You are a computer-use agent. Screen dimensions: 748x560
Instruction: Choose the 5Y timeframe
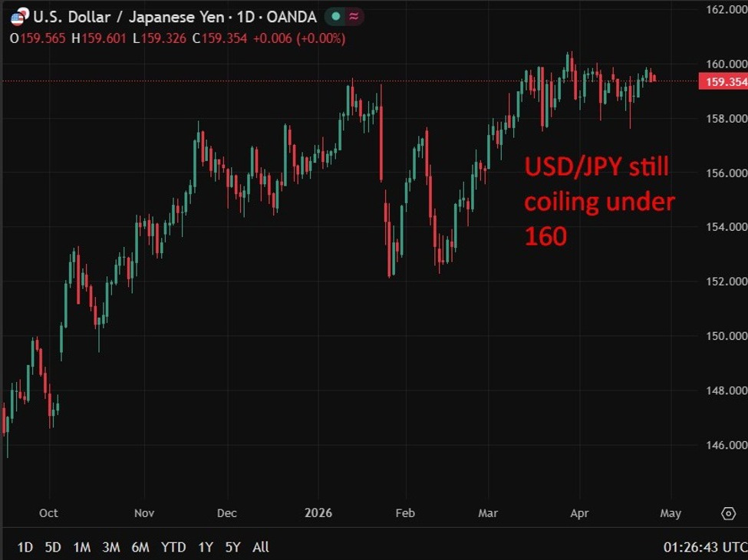coord(232,548)
